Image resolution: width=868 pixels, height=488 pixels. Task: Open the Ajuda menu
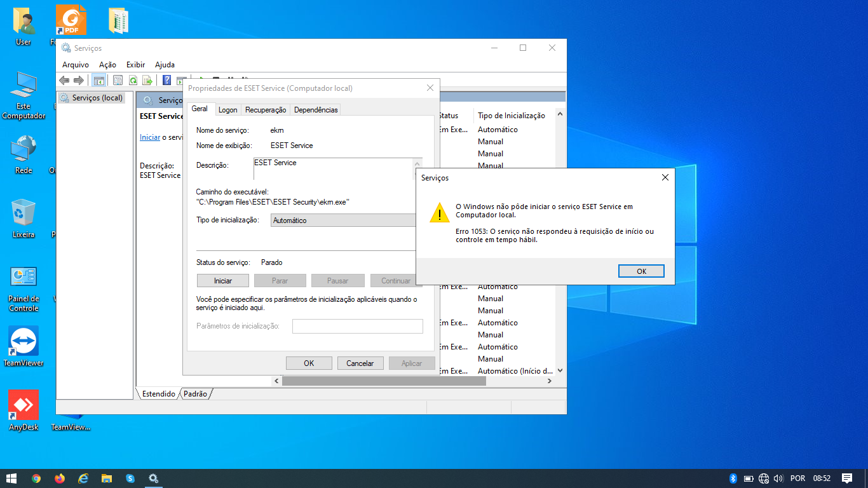coord(165,65)
